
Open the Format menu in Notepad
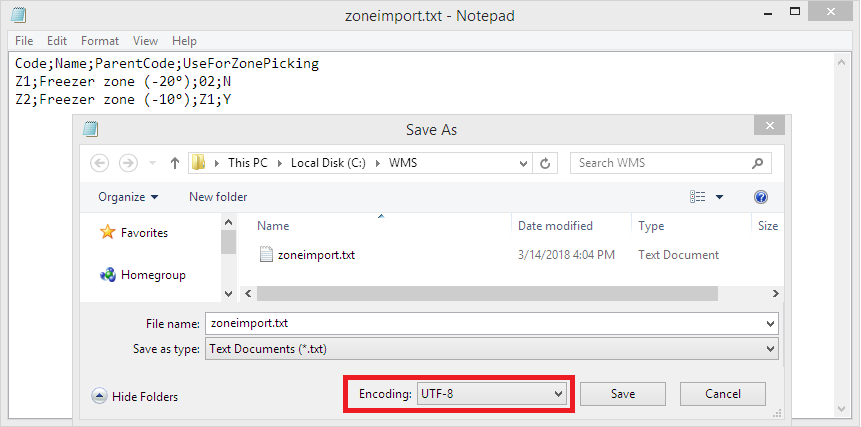100,41
